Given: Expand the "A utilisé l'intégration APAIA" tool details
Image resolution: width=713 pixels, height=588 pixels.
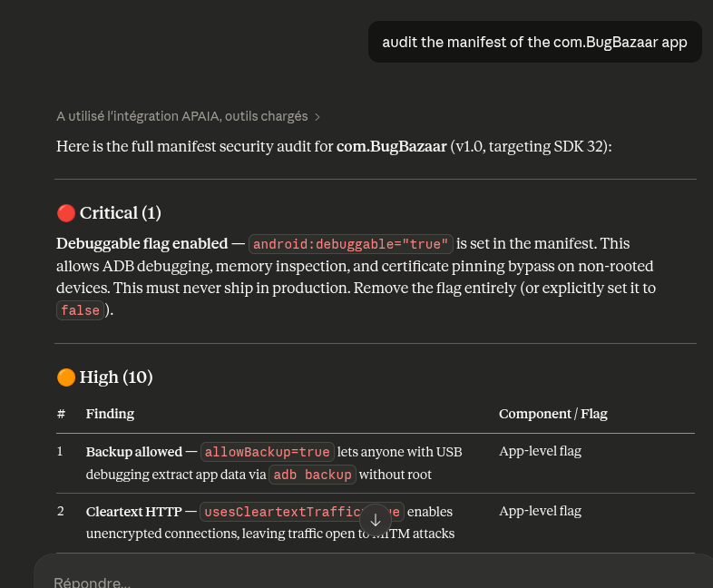Looking at the screenshot, I should 181,116.
